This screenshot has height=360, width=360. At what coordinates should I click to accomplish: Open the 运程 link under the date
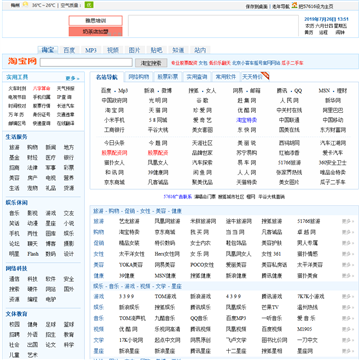pos(323,32)
